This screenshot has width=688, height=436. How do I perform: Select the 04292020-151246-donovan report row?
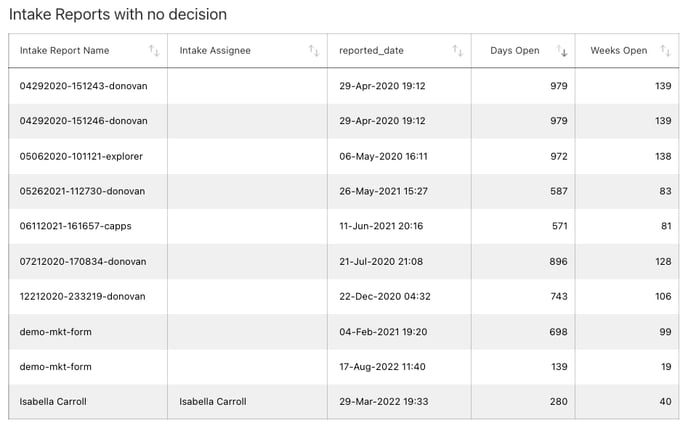click(83, 121)
